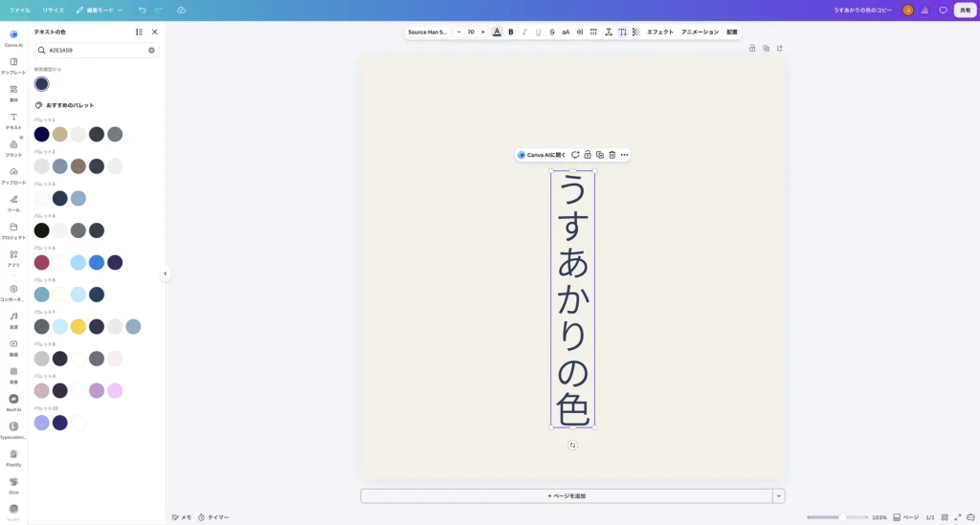Click the text color A icon

pyautogui.click(x=497, y=32)
